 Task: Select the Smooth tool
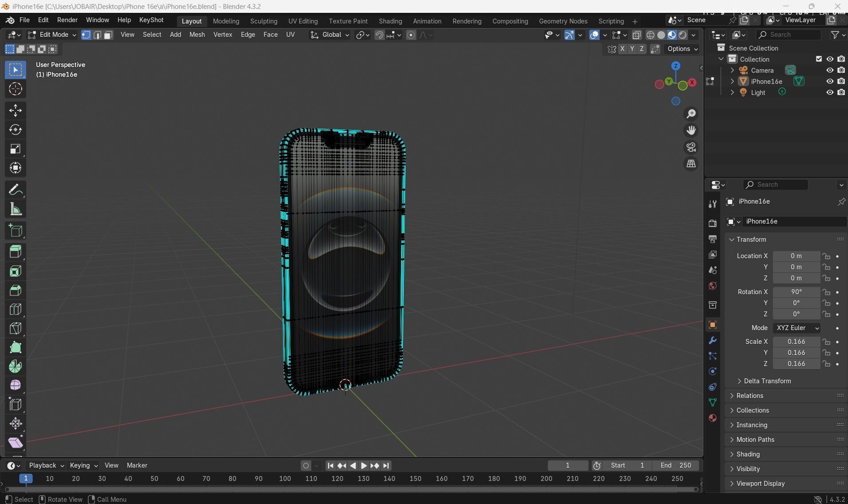pyautogui.click(x=16, y=385)
